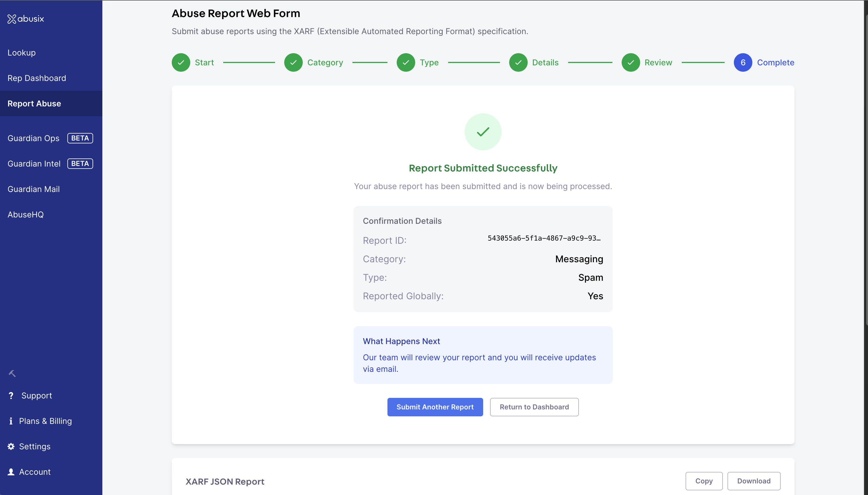Click the Category step checkmark circle
This screenshot has width=868, height=495.
click(x=293, y=62)
